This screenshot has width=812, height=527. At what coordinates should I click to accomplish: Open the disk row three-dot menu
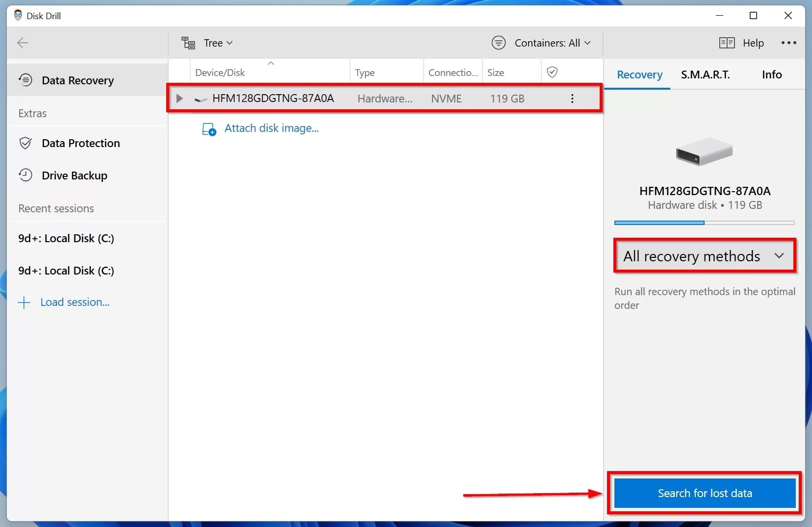pos(572,99)
